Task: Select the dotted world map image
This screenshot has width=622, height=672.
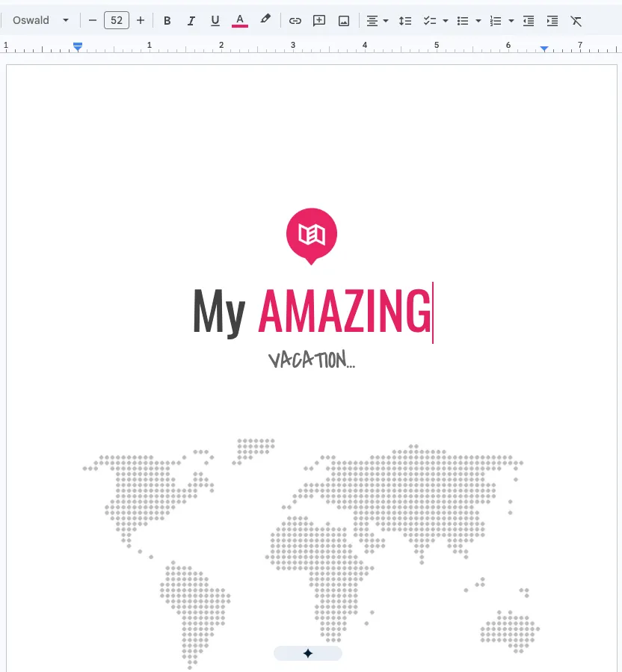Action: [311, 553]
